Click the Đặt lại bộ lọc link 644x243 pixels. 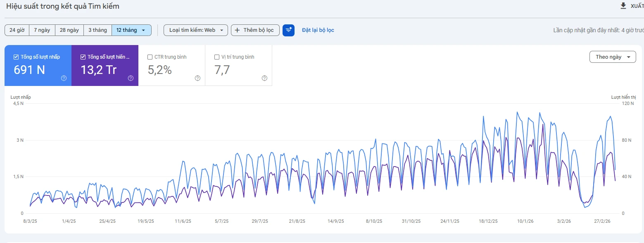click(x=318, y=30)
